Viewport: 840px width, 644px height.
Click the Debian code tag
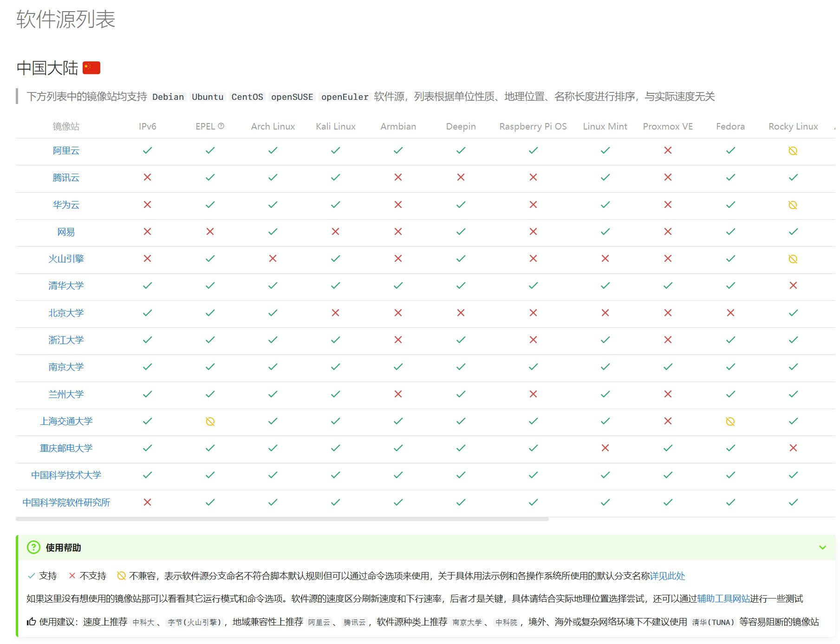[168, 97]
